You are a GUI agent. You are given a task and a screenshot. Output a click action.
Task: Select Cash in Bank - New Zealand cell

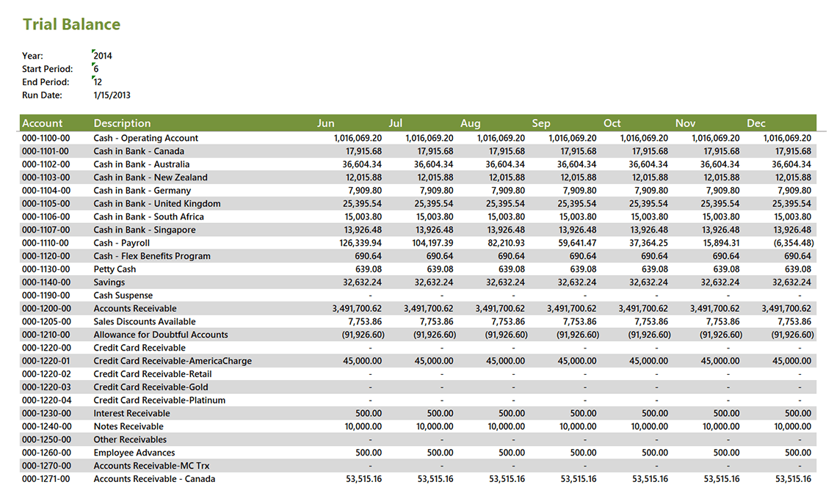point(151,178)
